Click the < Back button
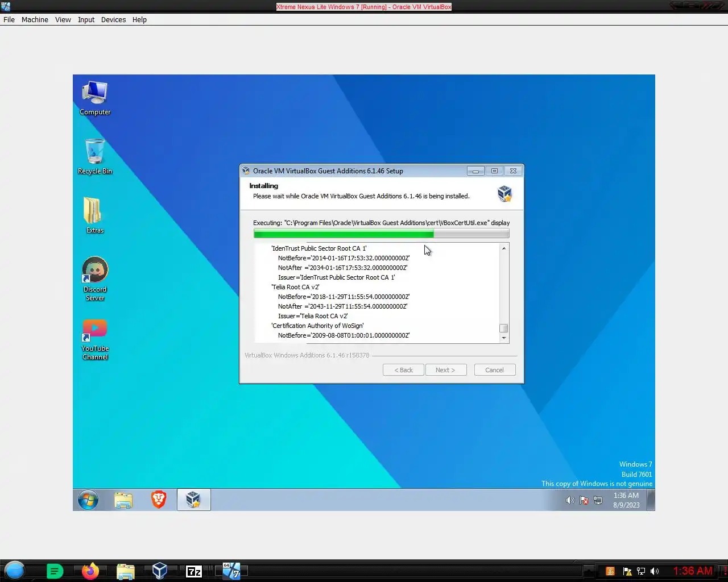The height and width of the screenshot is (582, 728). click(404, 370)
